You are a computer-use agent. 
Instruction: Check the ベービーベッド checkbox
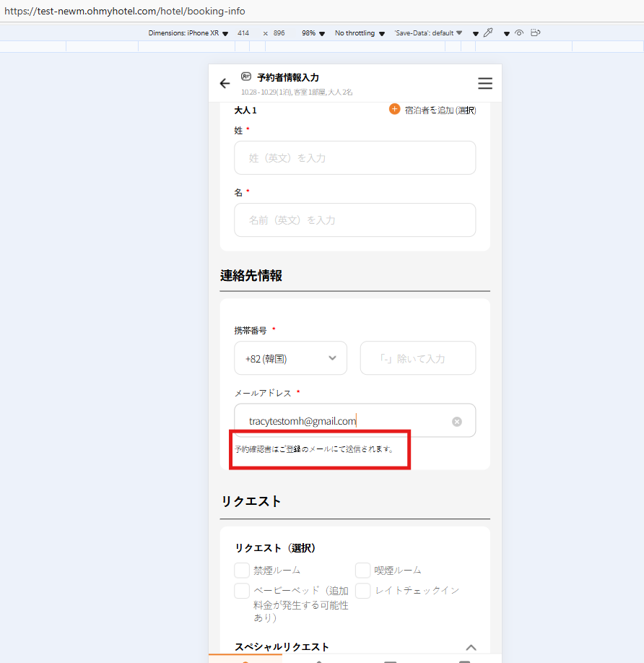242,590
